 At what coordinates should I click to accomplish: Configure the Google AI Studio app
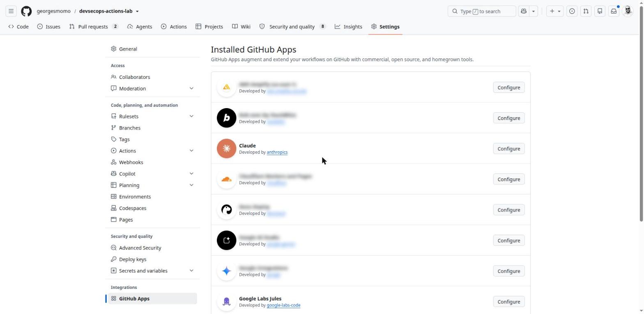(x=508, y=240)
